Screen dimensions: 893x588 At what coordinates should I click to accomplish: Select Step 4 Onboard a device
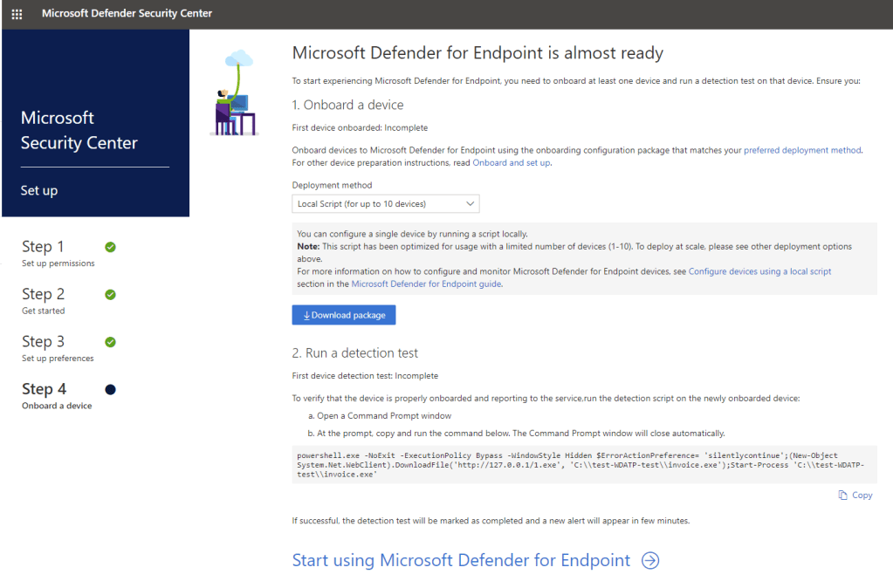point(57,395)
